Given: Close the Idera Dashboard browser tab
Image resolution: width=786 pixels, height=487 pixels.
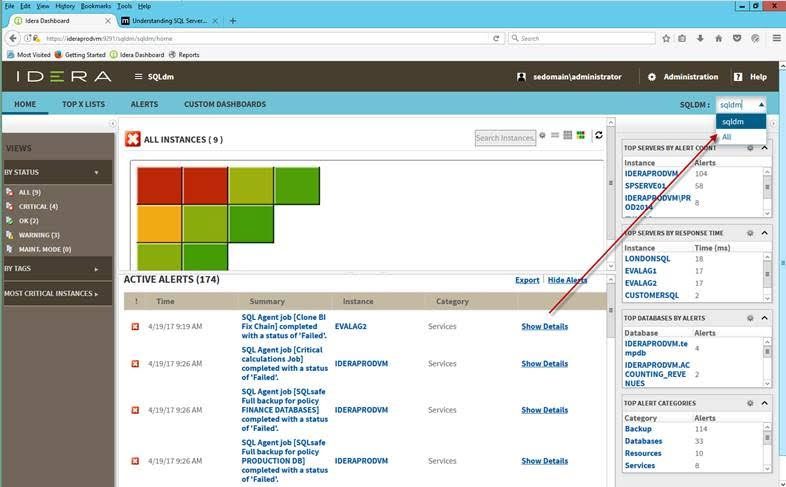Looking at the screenshot, I should pos(108,21).
